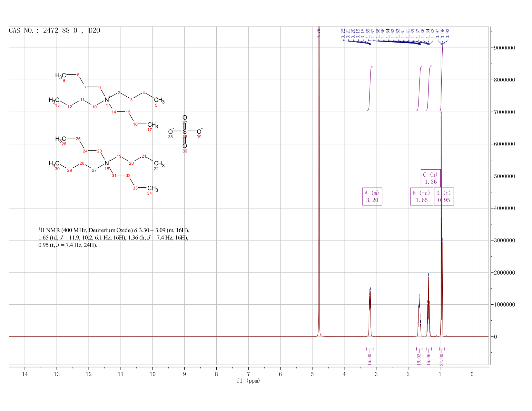Click the integral curve above the 3.20 ppm peak
The width and height of the screenshot is (532, 411).
(x=370, y=89)
